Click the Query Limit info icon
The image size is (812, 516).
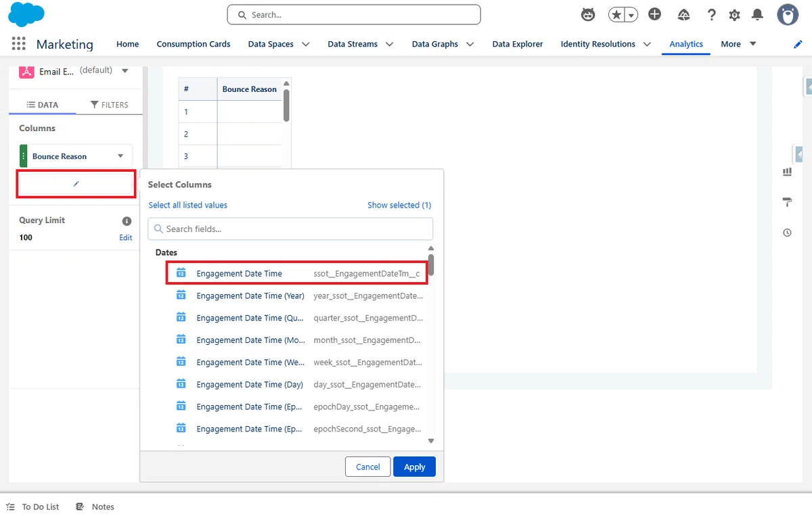point(127,221)
